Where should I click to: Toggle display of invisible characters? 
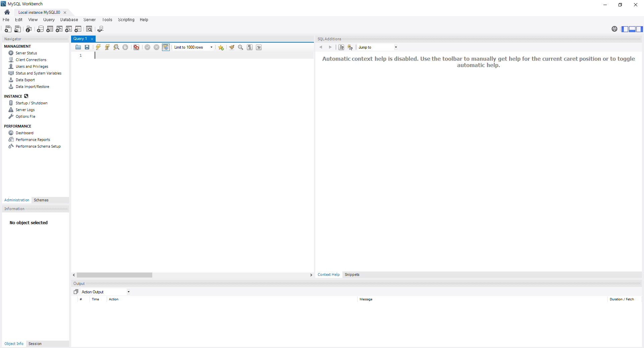(x=250, y=47)
